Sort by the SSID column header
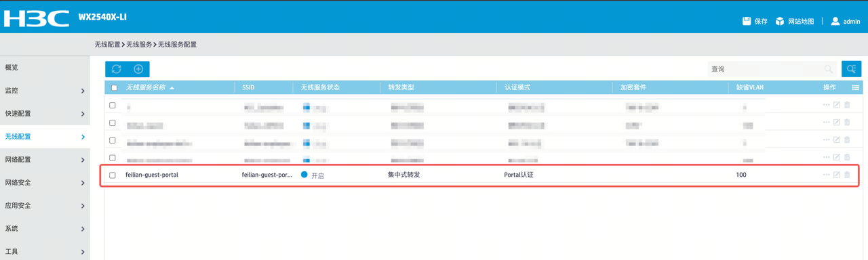 click(x=248, y=88)
